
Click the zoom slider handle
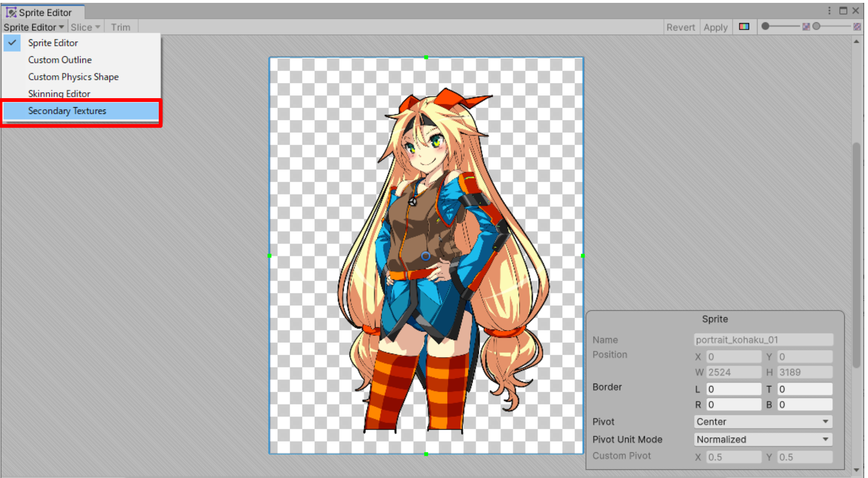tap(765, 26)
